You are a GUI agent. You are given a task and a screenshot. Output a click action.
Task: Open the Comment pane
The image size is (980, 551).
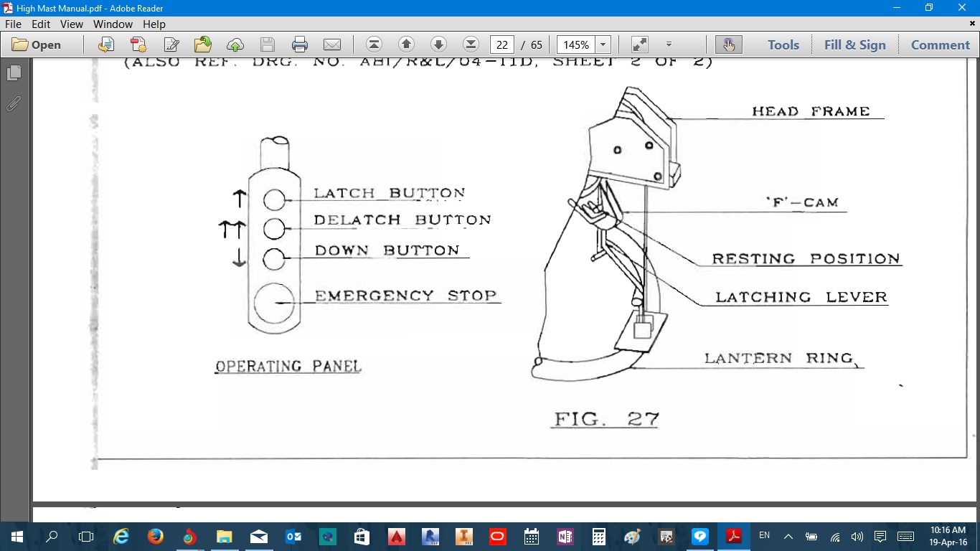click(x=941, y=44)
